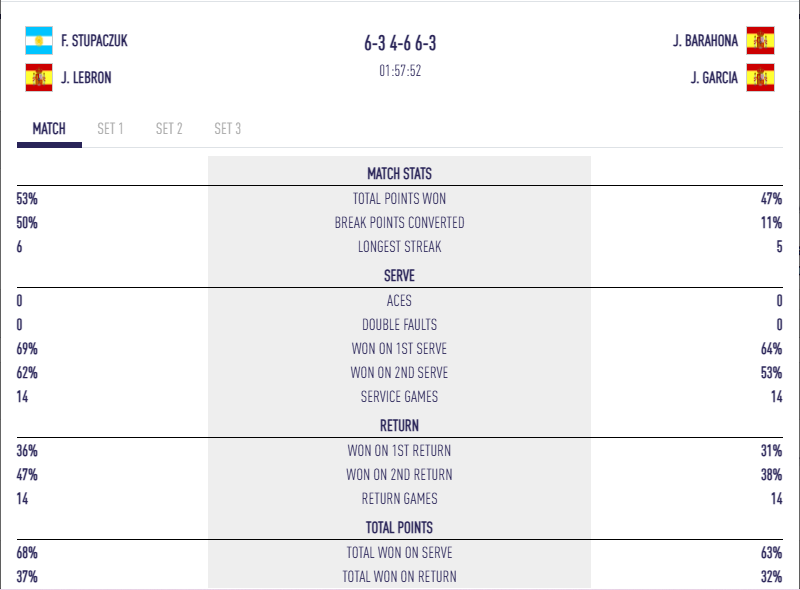Click the WON ON 1ST SERVE row label
The width and height of the screenshot is (800, 590).
(x=399, y=348)
